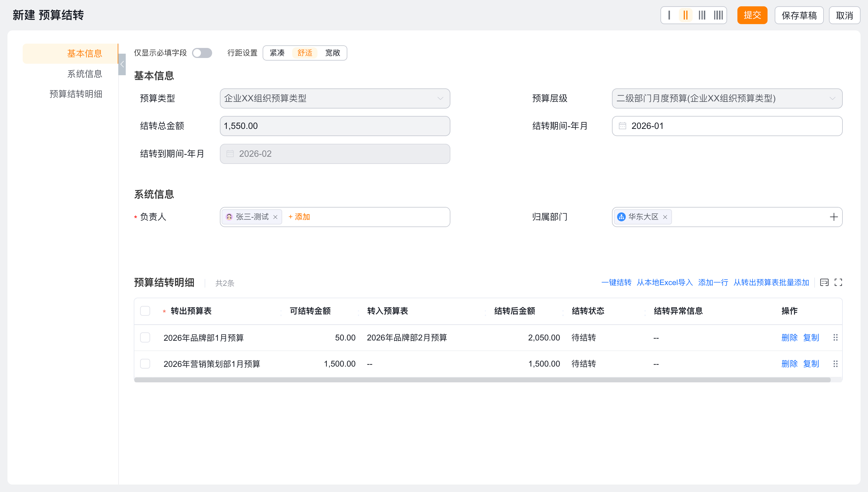
Task: Click 添加一行 link
Action: 713,282
